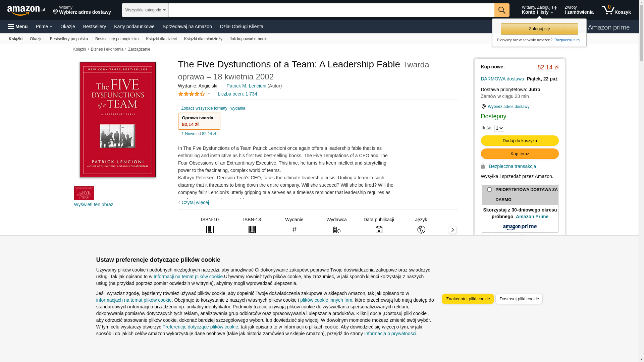Click the small book cover thumbnail

pyautogui.click(x=84, y=193)
